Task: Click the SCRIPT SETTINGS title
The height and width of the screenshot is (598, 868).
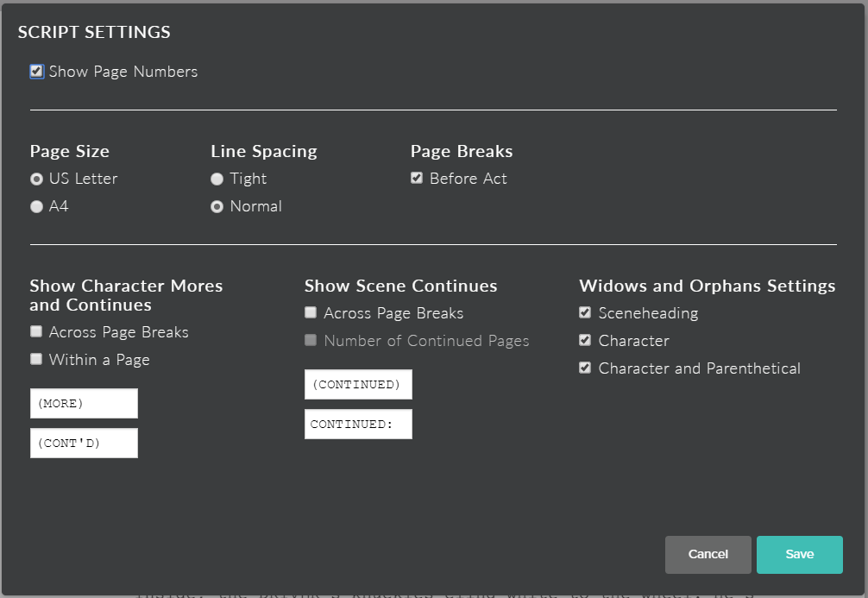Action: click(x=94, y=32)
